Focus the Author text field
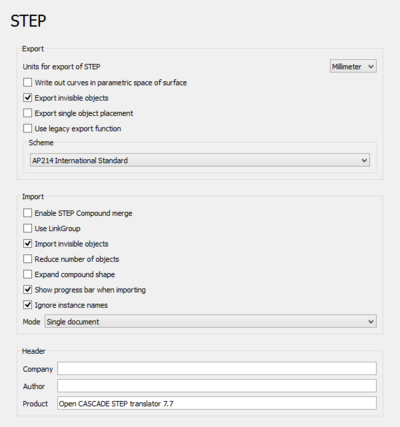 tap(217, 386)
